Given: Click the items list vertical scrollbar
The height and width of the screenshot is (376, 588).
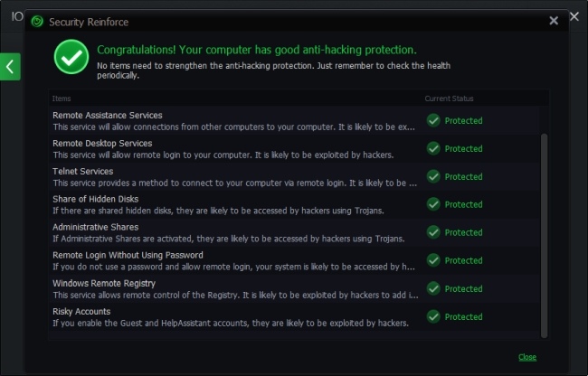Looking at the screenshot, I should click(x=544, y=236).
